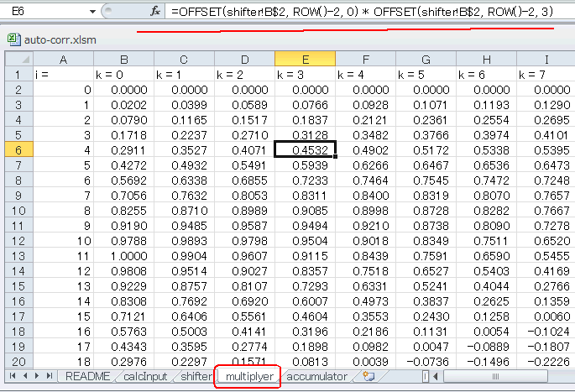Viewport: 575px width, 392px height.
Task: Click column A cell showing index 18
Action: pos(64,362)
